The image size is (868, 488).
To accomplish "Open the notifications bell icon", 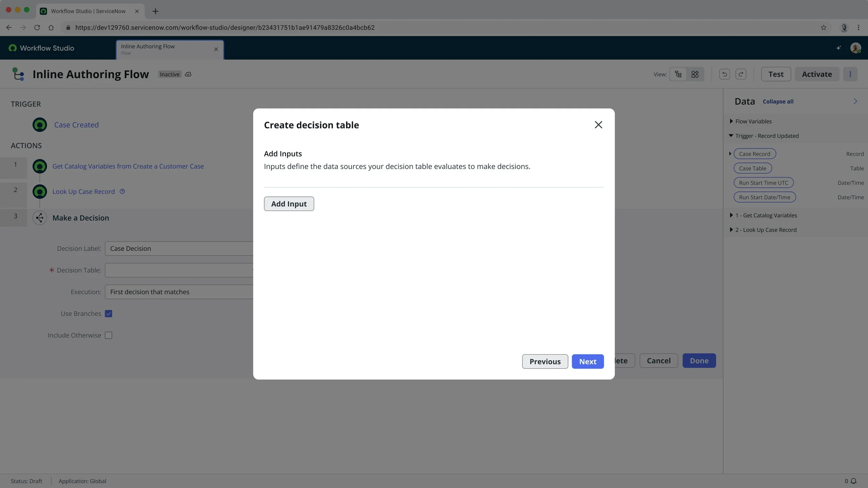I will tap(853, 481).
